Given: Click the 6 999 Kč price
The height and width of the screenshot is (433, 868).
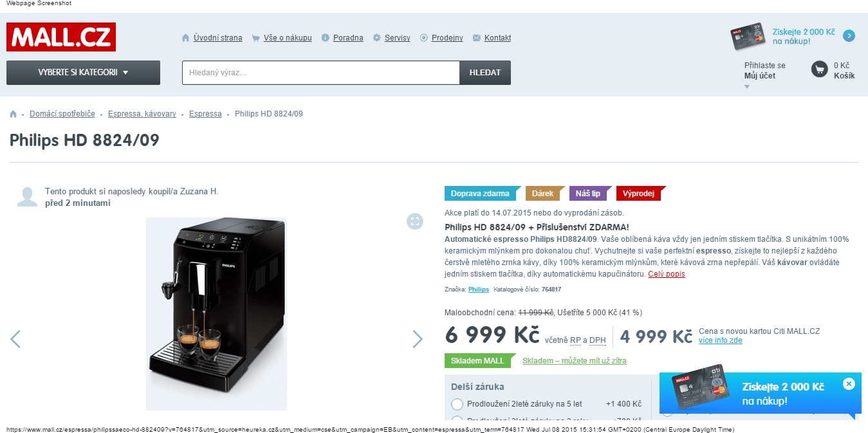Looking at the screenshot, I should [492, 336].
